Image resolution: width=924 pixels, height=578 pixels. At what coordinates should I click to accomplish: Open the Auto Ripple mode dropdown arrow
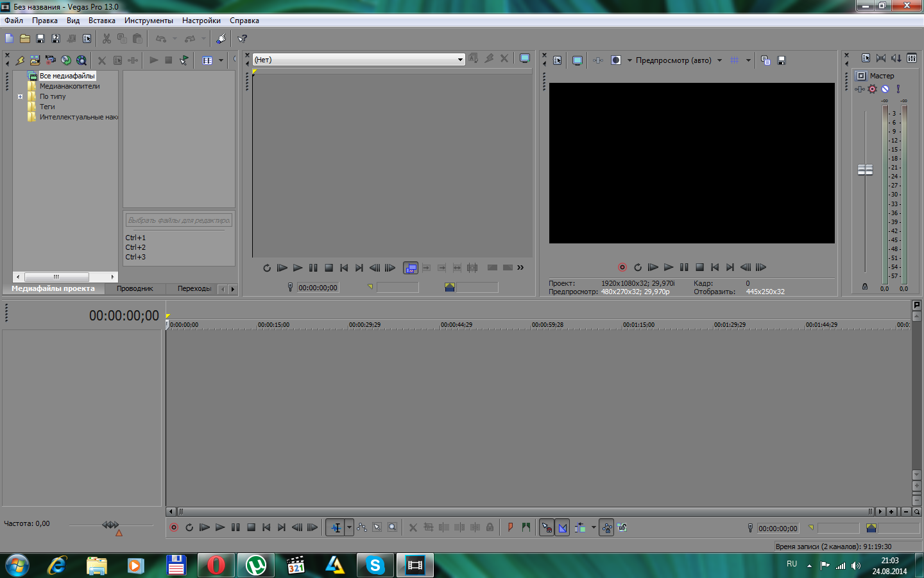pos(594,528)
